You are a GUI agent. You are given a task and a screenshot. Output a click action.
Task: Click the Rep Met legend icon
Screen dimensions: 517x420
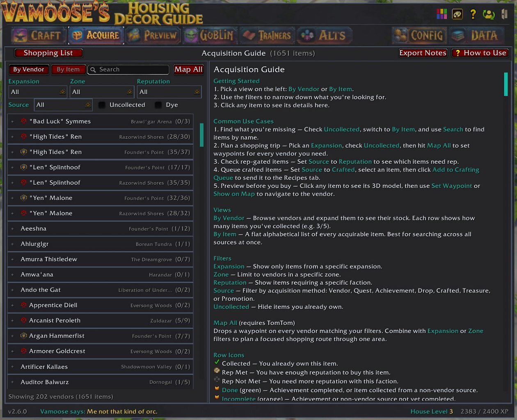tap(217, 371)
